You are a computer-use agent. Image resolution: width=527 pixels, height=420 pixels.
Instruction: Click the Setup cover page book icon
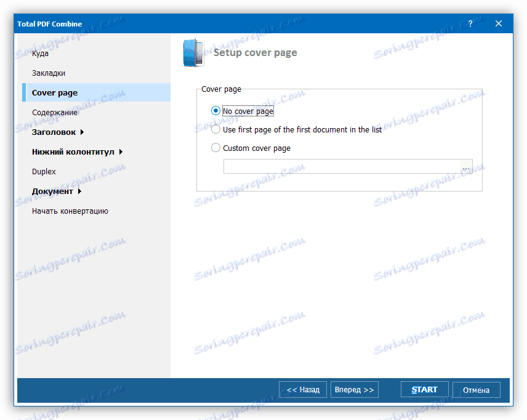pyautogui.click(x=193, y=52)
